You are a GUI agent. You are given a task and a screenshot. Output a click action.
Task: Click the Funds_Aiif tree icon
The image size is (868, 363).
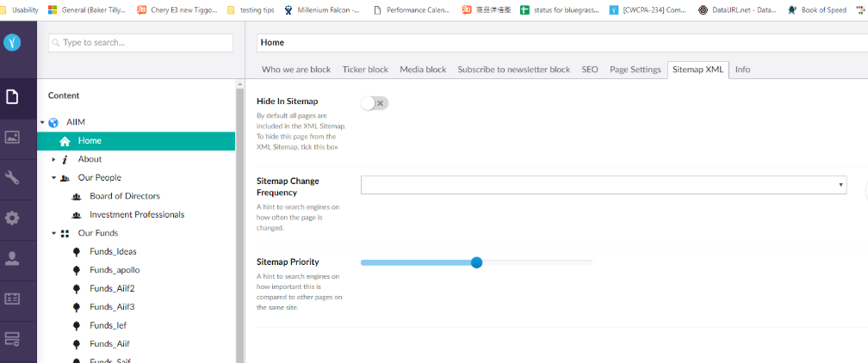pyautogui.click(x=77, y=343)
